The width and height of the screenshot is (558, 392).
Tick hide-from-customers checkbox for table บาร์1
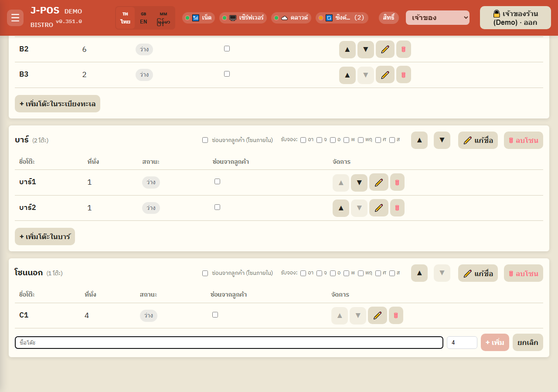[217, 182]
